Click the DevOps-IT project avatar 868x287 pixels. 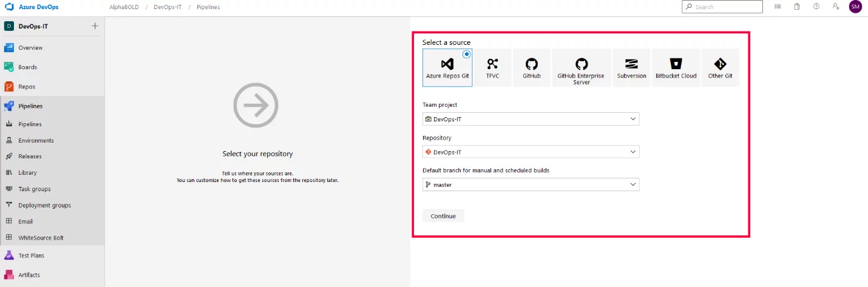9,26
